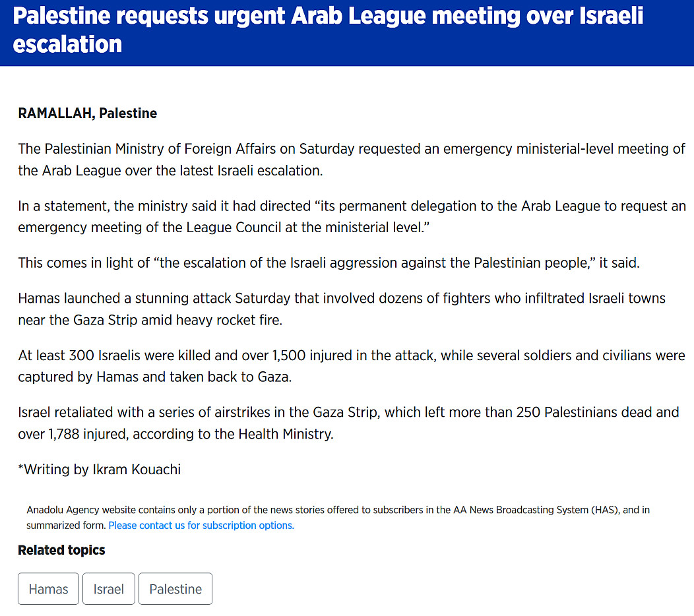Click the "Writing by Ikram Kouachi" byline

click(x=99, y=470)
